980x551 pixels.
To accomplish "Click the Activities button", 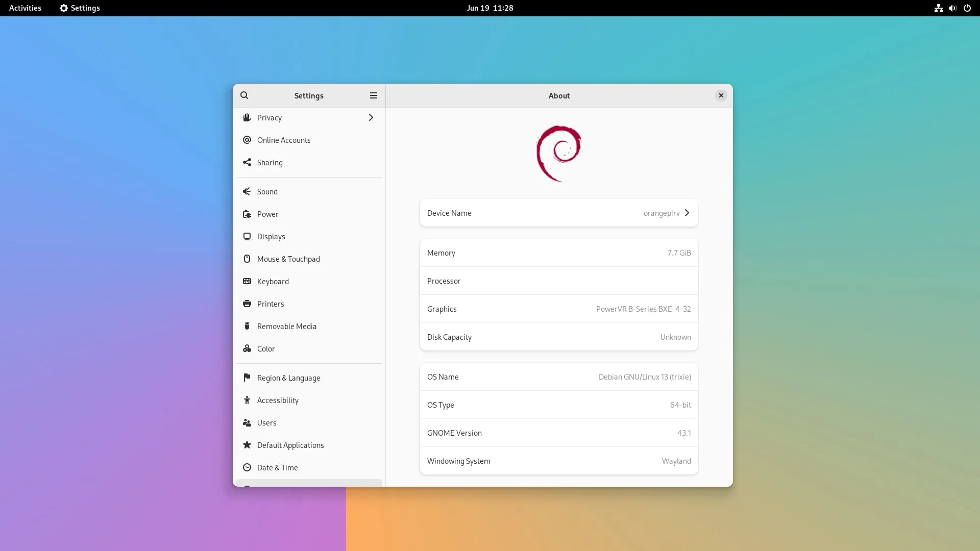I will (x=25, y=8).
